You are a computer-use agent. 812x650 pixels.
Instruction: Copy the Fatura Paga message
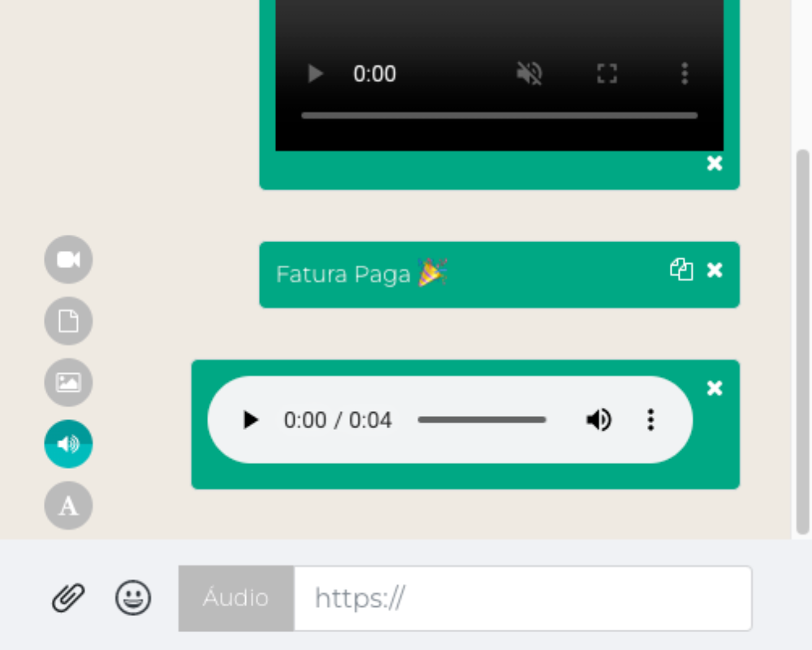681,270
